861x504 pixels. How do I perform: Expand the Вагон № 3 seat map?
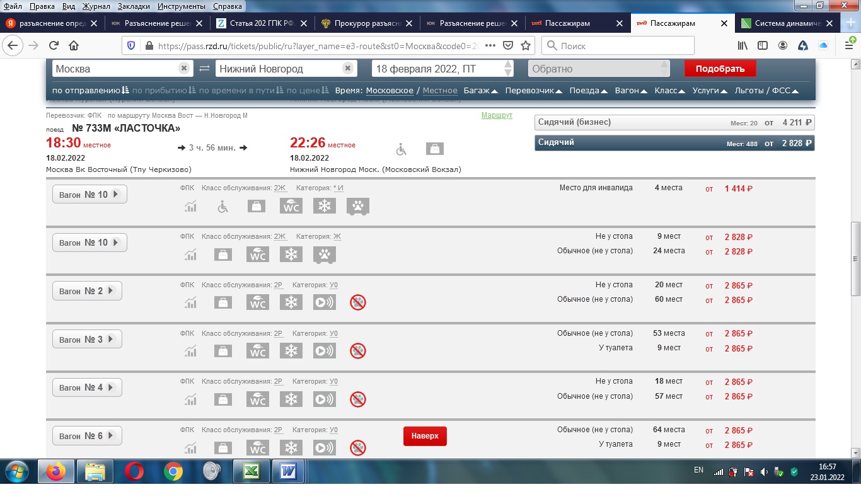point(87,340)
